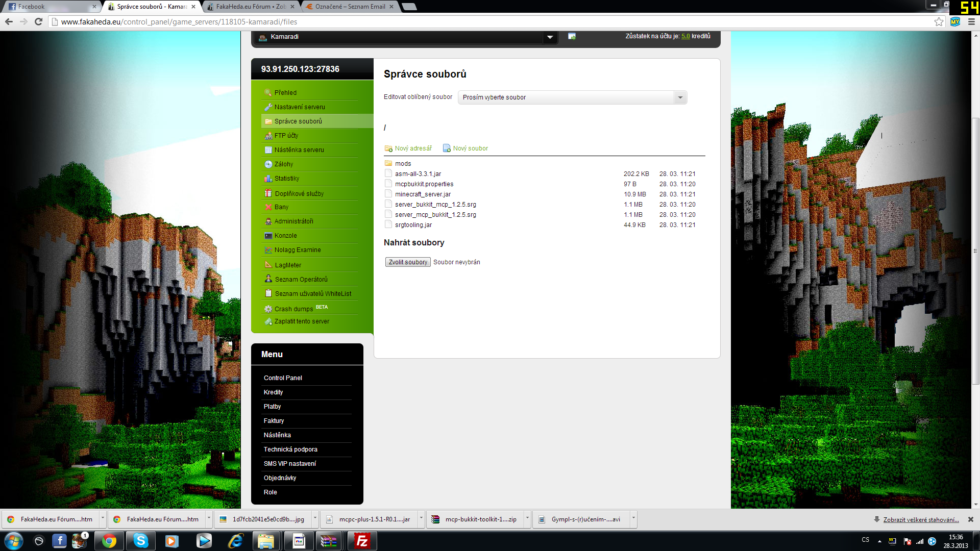980x551 pixels.
Task: Click Zobrazit veškeré stahování link
Action: (x=921, y=519)
